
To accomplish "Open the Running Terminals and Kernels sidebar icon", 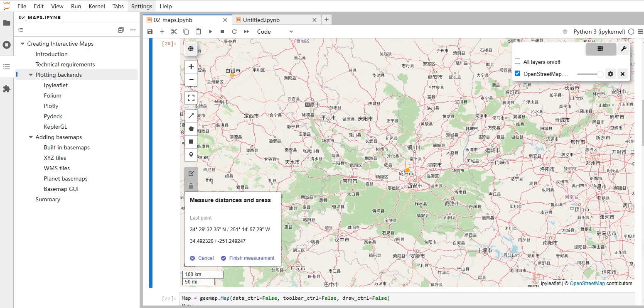I will point(7,45).
